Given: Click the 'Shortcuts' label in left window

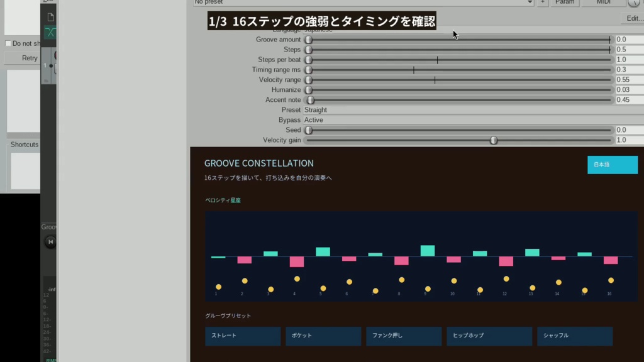Looking at the screenshot, I should point(25,145).
